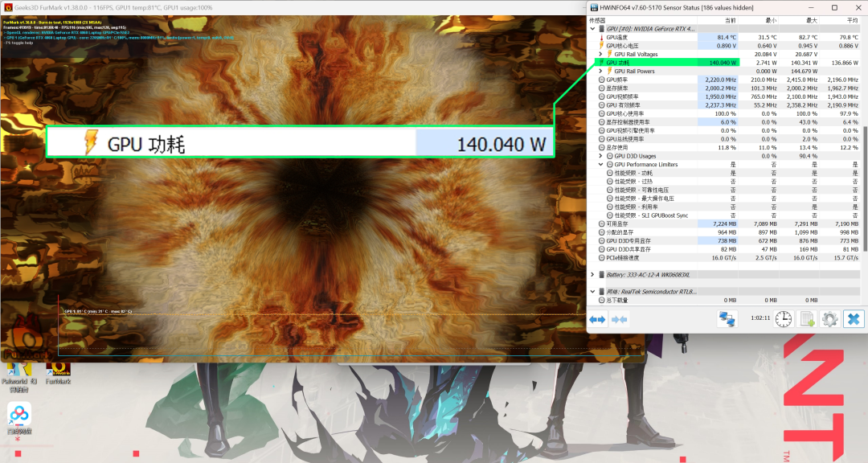Screen dimensions: 868x463
Task: Open the network remote monitoring button in HWiNFO
Action: click(727, 319)
